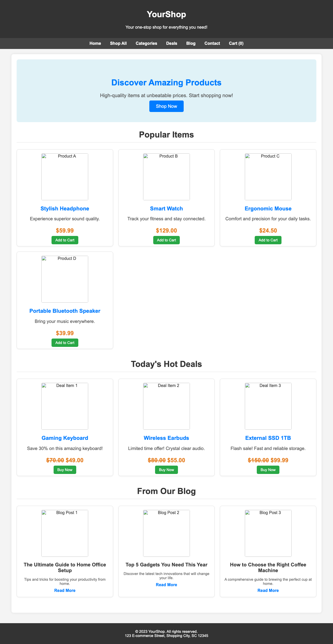Add Stylish Headphone to cart
The width and height of the screenshot is (333, 644).
65,240
